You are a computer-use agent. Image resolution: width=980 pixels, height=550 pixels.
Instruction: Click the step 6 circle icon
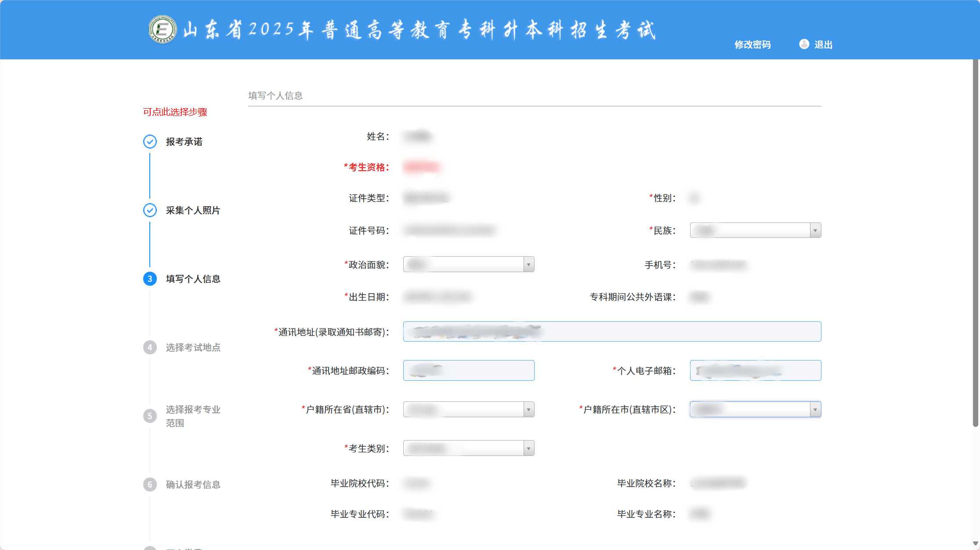click(x=150, y=484)
